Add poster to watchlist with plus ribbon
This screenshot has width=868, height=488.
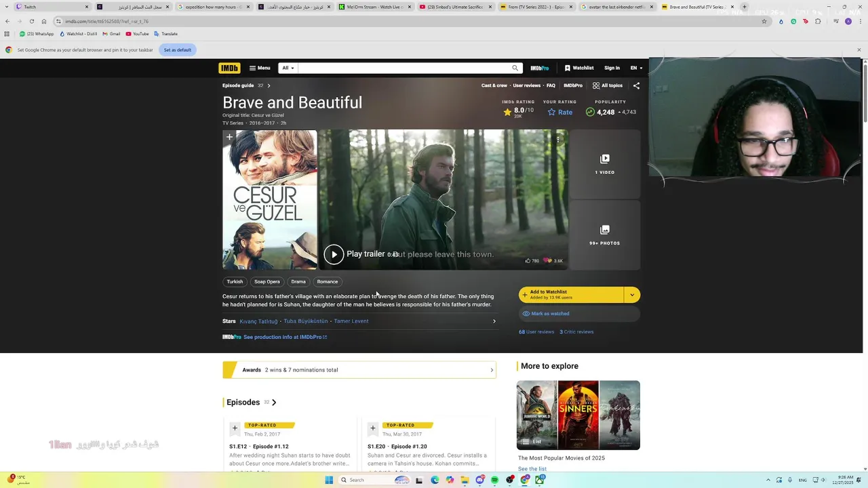(229, 138)
